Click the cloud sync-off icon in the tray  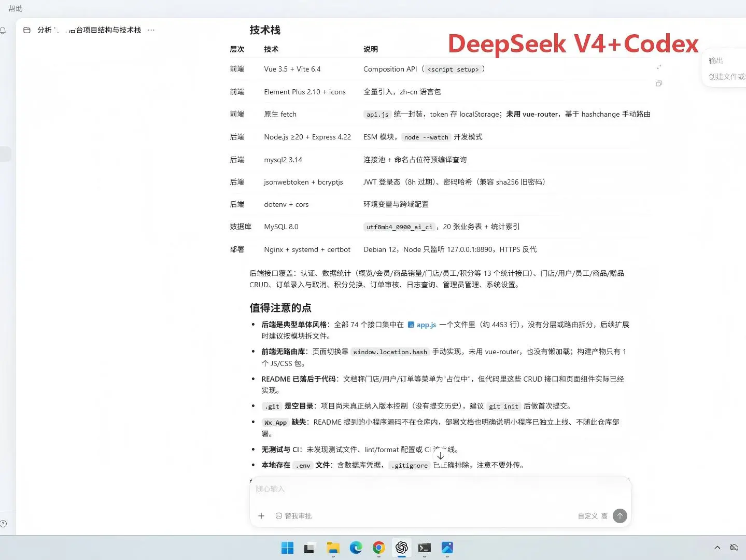point(734,548)
